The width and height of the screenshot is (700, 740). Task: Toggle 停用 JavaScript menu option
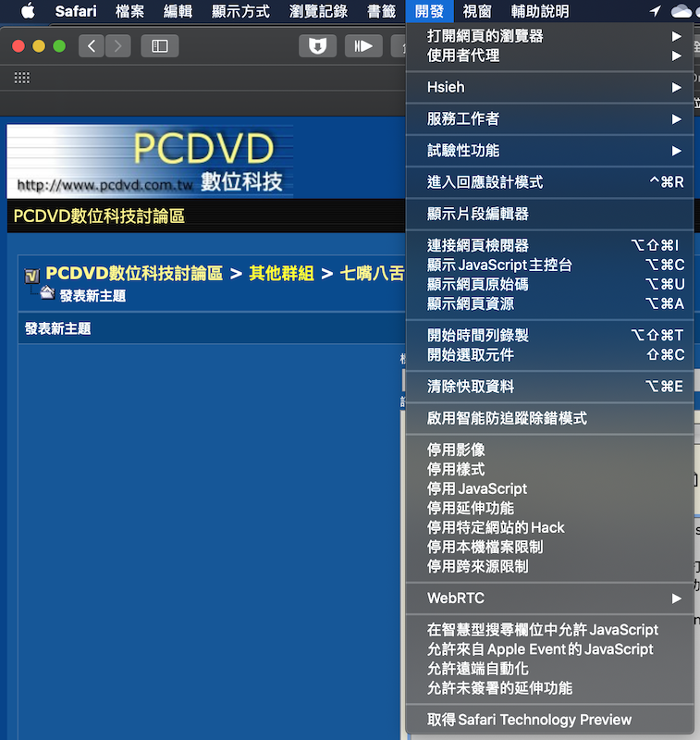click(477, 488)
